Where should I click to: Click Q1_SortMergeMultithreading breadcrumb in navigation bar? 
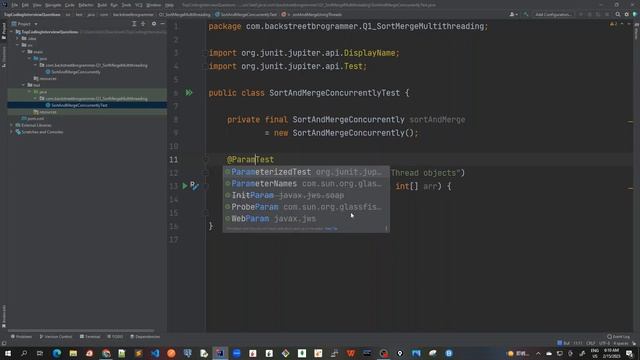(184, 14)
